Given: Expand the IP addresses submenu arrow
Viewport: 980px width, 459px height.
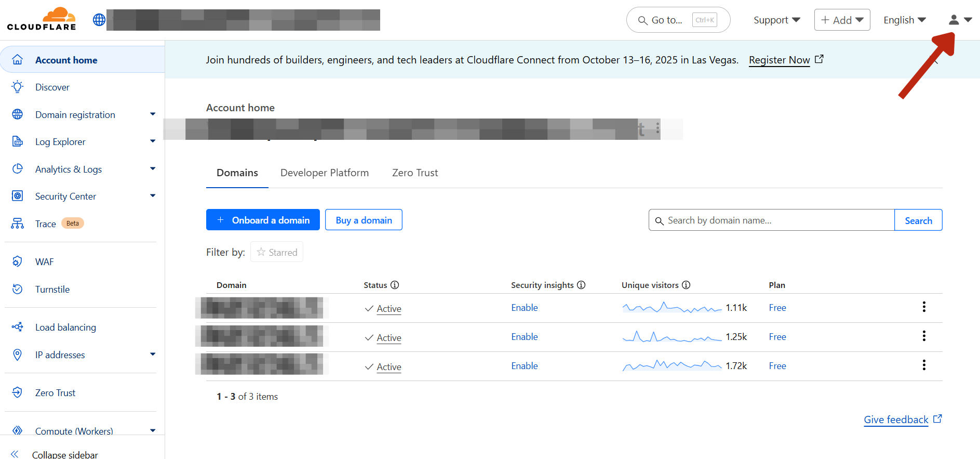Looking at the screenshot, I should coord(153,354).
